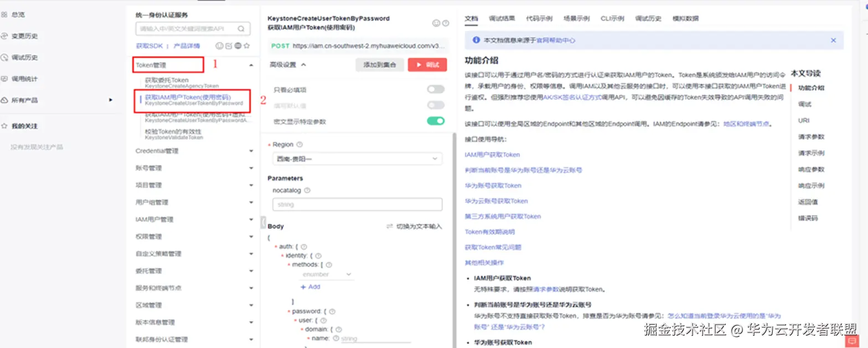Toggle the 只看必填项 switch
This screenshot has height=348, width=868.
coord(436,89)
